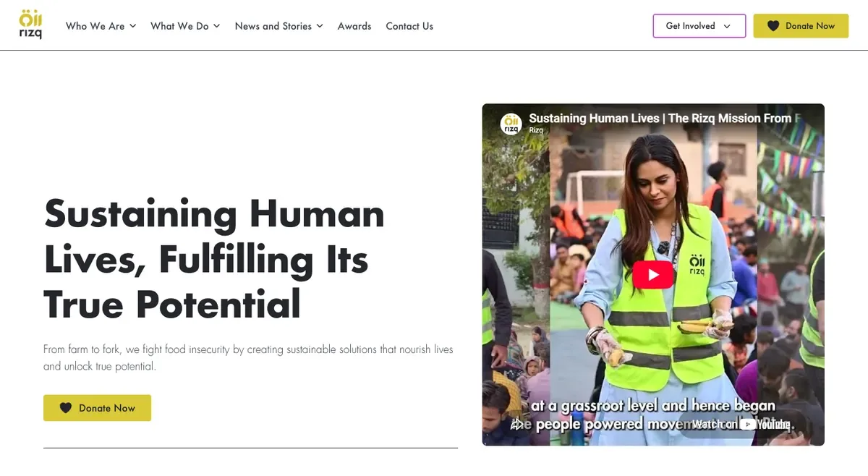Open the Contact Us page
The width and height of the screenshot is (868, 476).
tap(409, 26)
